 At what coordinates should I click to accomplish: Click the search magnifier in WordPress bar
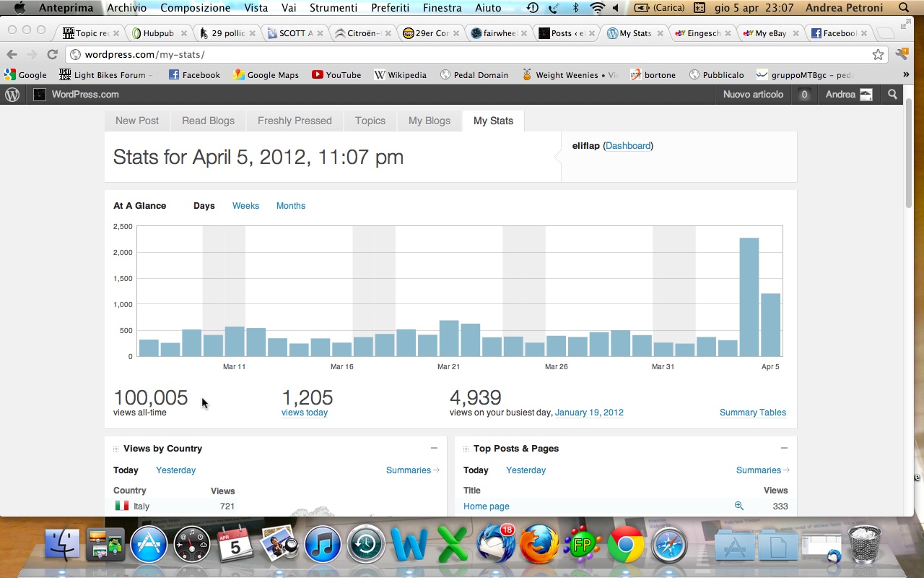click(893, 95)
